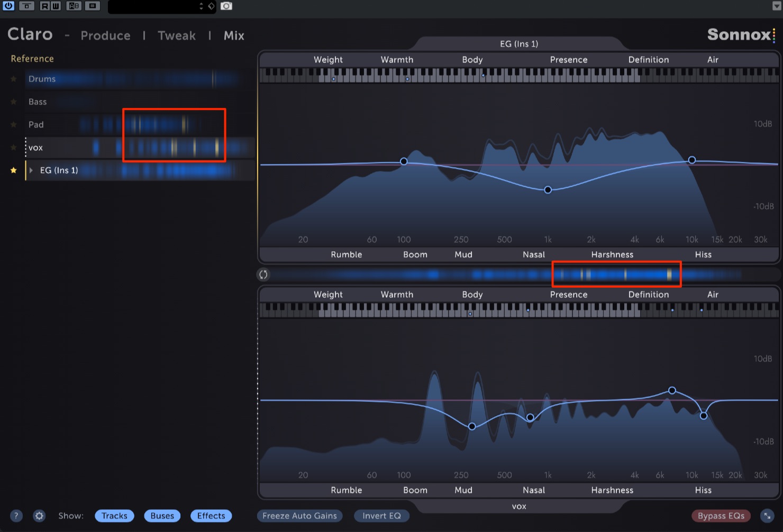
Task: Enable the W write automation button
Action: point(56,6)
